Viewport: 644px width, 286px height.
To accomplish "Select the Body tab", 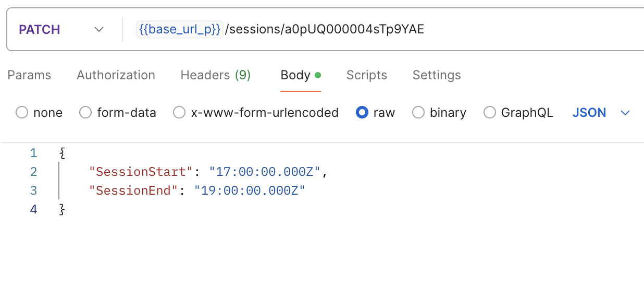I will point(301,75).
